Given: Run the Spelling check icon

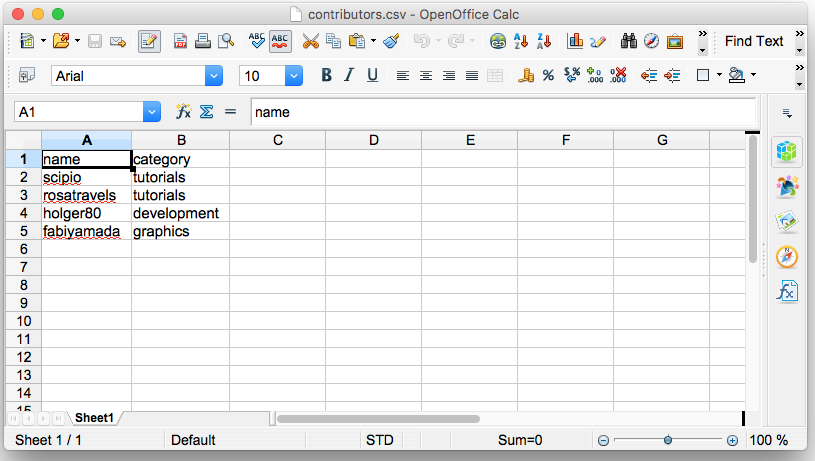Looking at the screenshot, I should pos(256,41).
